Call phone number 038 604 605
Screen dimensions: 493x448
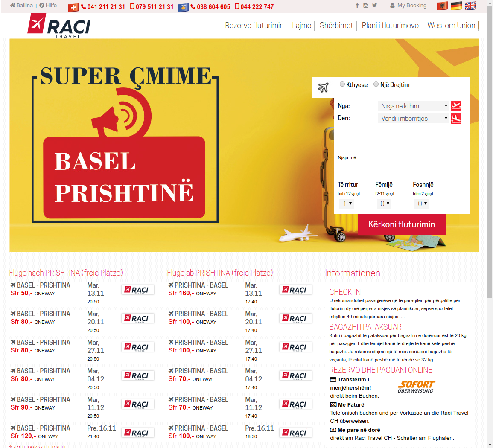tap(213, 6)
